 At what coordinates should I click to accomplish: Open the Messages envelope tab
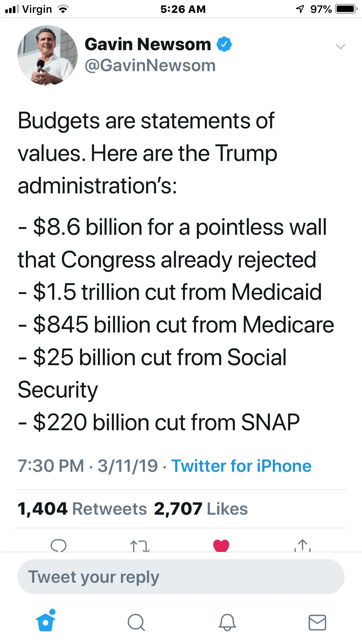tap(317, 622)
